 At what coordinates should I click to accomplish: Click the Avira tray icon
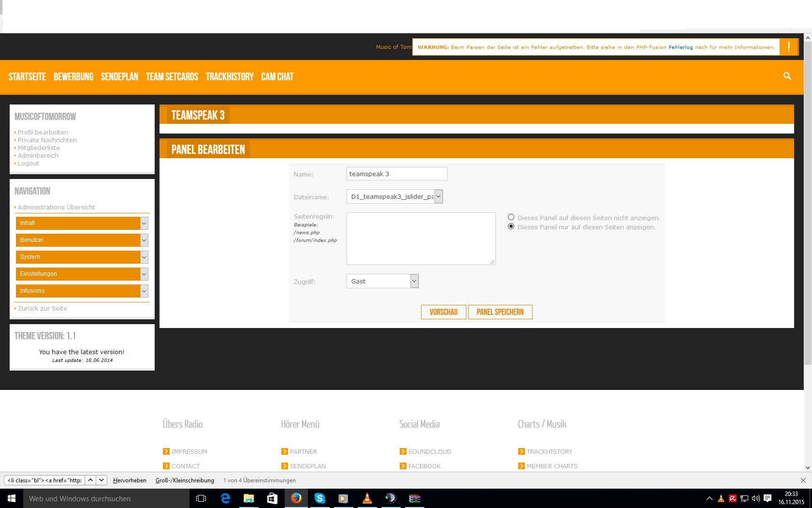click(x=733, y=498)
